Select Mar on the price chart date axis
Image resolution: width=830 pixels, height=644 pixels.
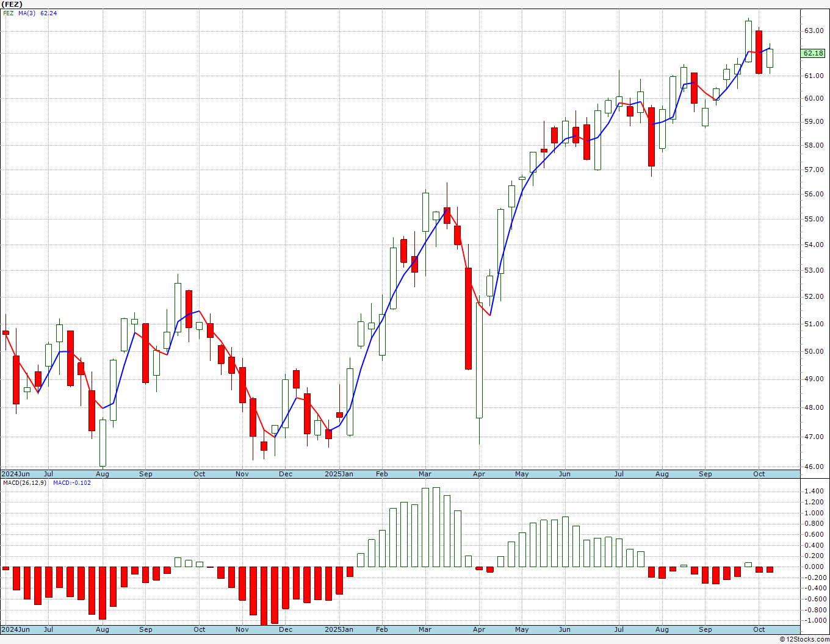click(425, 474)
